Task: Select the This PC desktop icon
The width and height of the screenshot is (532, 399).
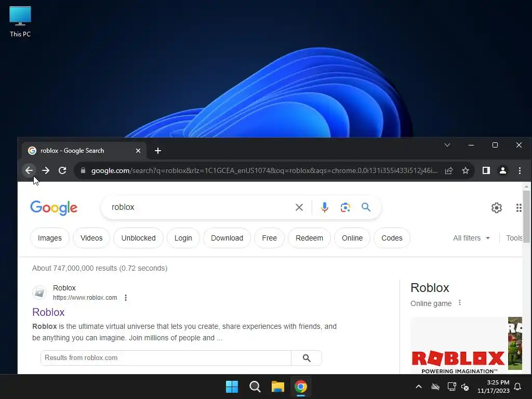Action: tap(20, 22)
